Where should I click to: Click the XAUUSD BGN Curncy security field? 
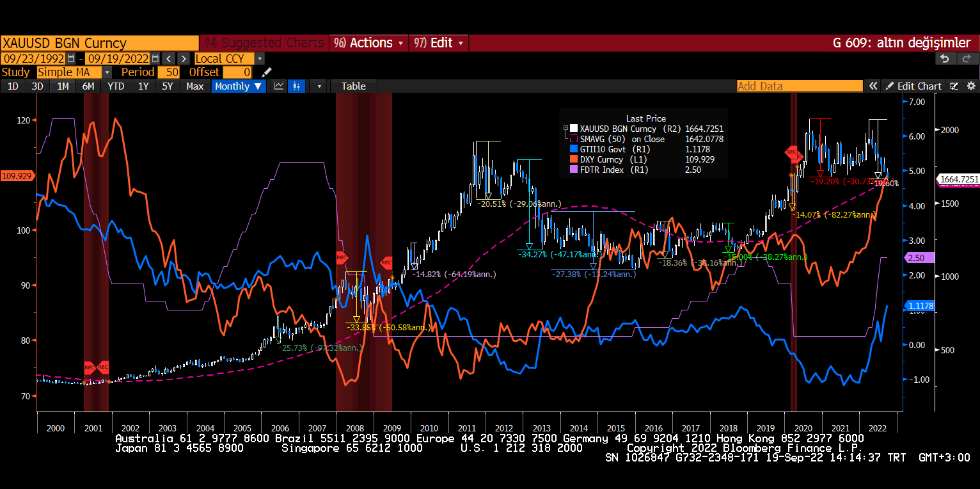(x=99, y=43)
